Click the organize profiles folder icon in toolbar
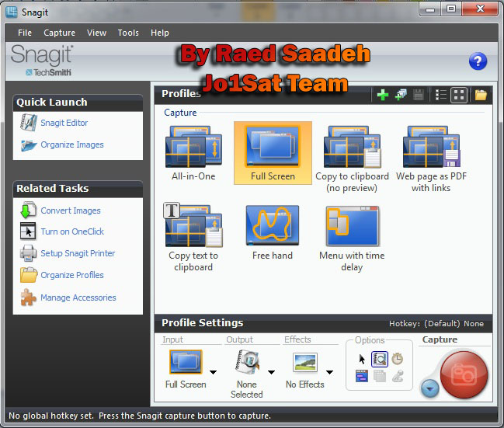This screenshot has width=504, height=428. 481,95
